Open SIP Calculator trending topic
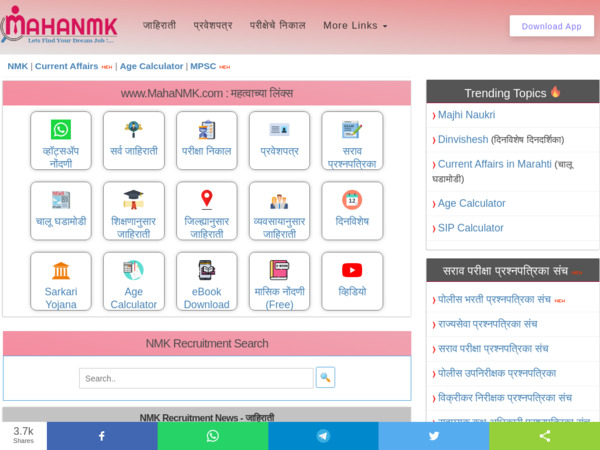600x450 pixels. [470, 228]
